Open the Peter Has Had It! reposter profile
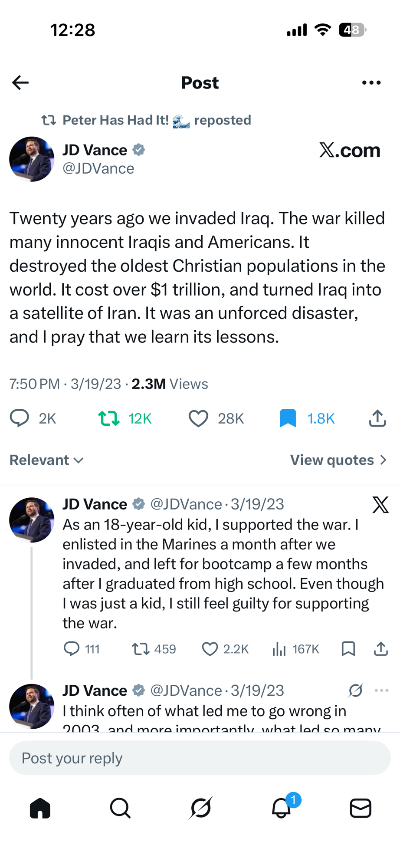 pos(115,120)
